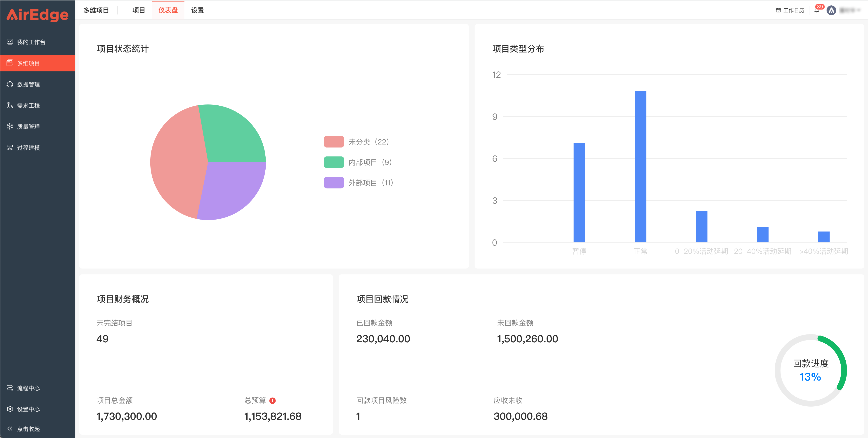This screenshot has height=438, width=868.
Task: Select the 多维项目 sidebar icon
Action: click(x=10, y=63)
